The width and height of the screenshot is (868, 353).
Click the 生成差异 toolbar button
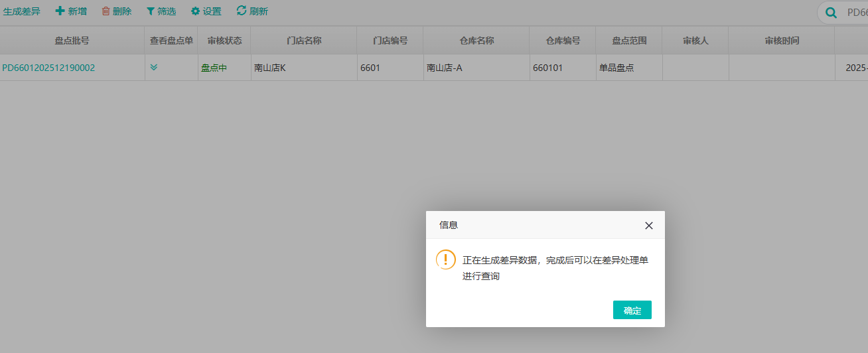tap(22, 11)
